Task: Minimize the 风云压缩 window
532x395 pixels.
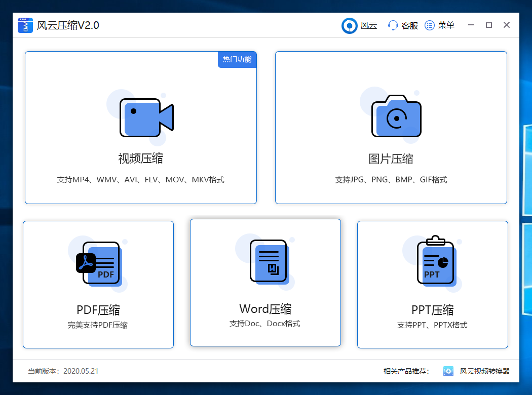Action: [471, 25]
